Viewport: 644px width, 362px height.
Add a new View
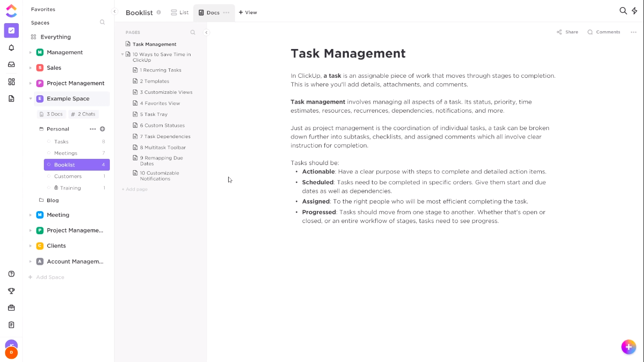pyautogui.click(x=248, y=13)
